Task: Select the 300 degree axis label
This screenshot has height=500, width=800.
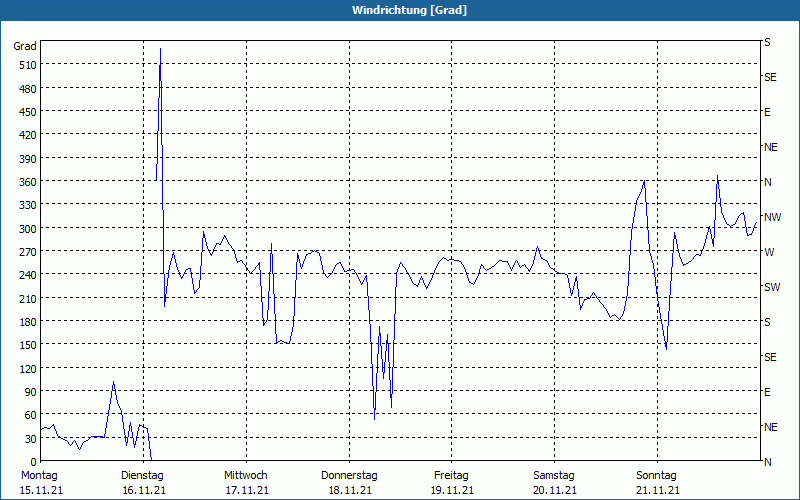Action: coord(28,229)
